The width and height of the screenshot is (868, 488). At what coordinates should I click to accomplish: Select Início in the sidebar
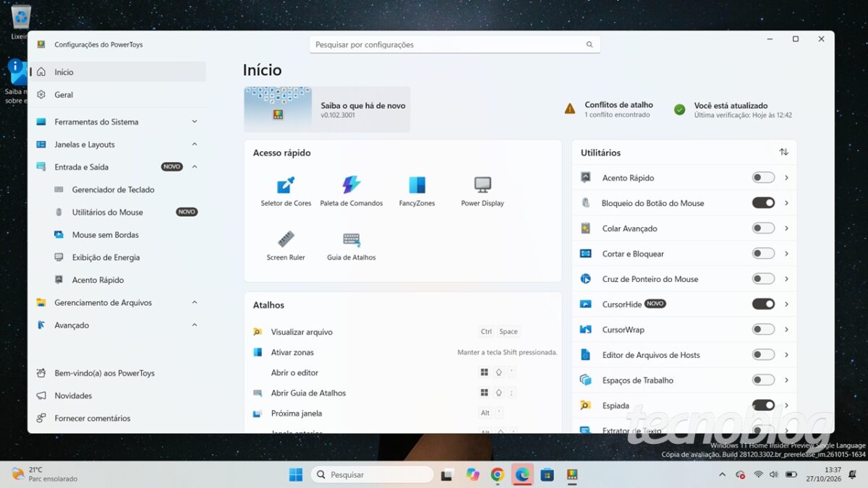pyautogui.click(x=119, y=72)
